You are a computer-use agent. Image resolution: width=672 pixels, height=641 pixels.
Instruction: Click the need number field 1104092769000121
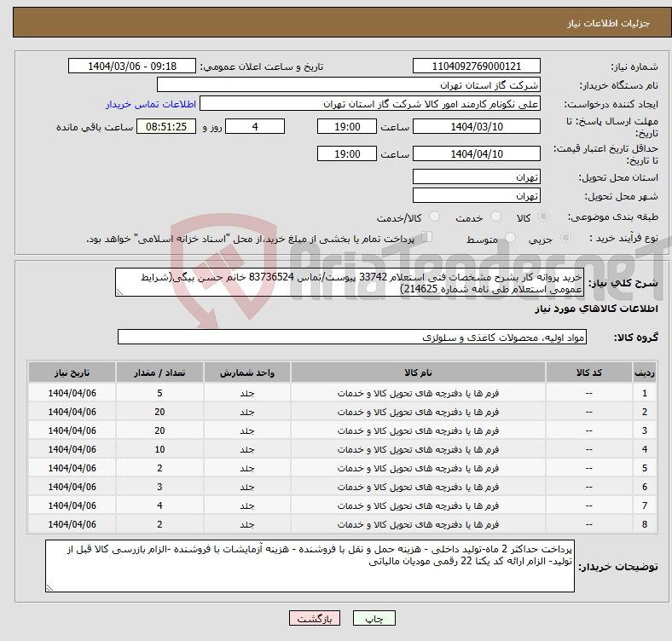coord(476,66)
